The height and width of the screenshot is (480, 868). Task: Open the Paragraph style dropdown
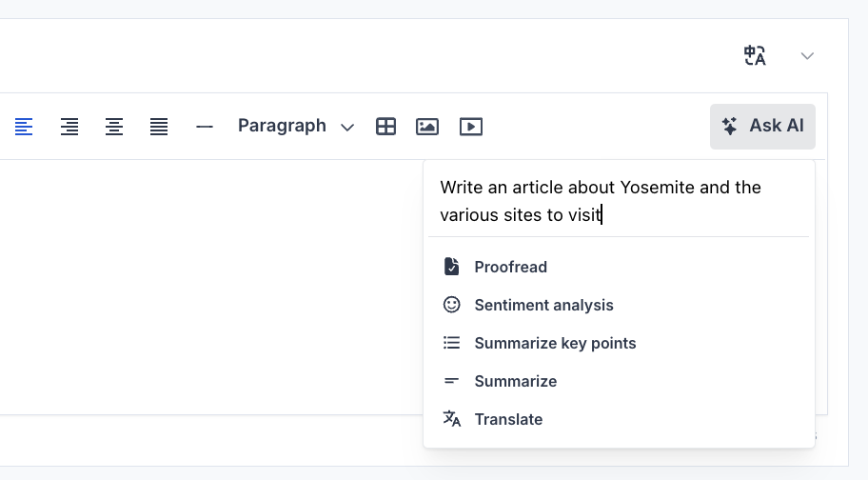click(x=296, y=127)
